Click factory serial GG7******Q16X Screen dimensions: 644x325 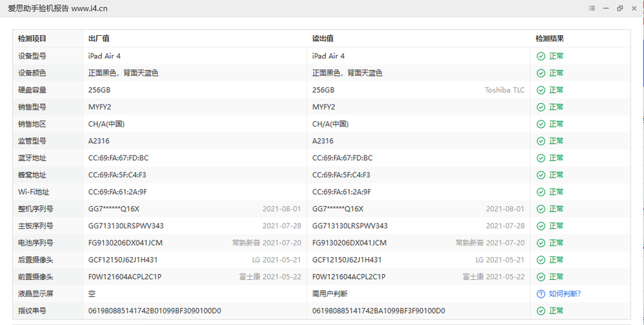pyautogui.click(x=114, y=209)
